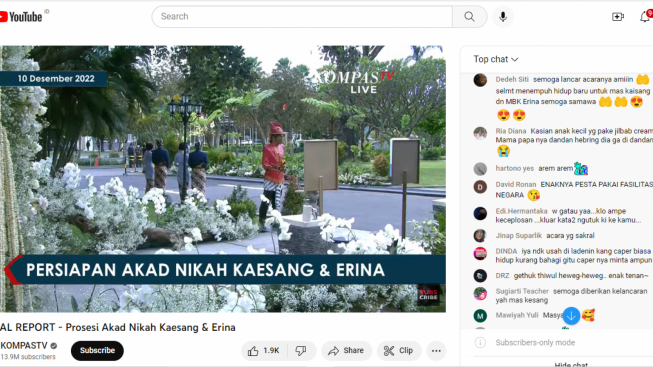Click the 'Subscribers-only mode' label
653x367 pixels.
(x=535, y=342)
